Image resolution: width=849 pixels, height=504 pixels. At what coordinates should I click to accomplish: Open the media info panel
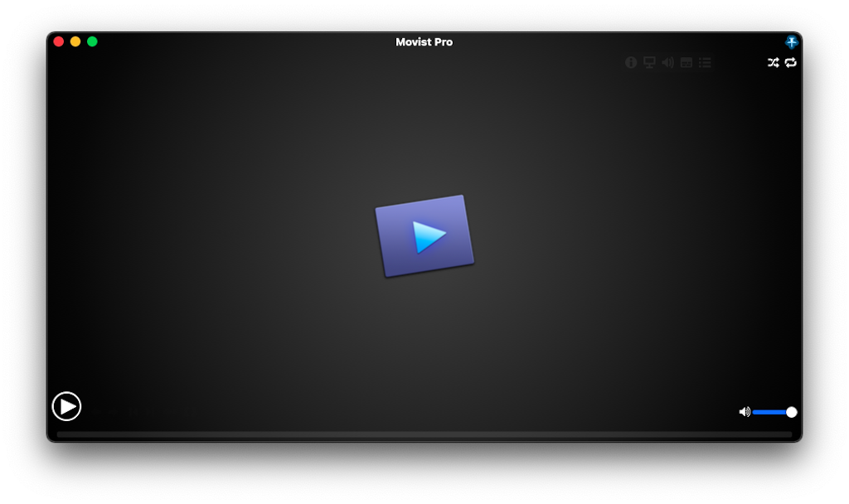(x=630, y=62)
